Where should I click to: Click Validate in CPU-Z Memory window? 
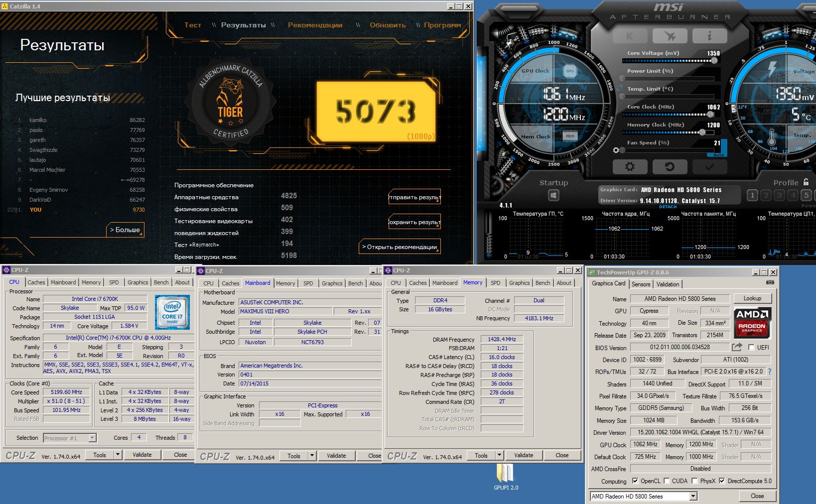coord(524,455)
